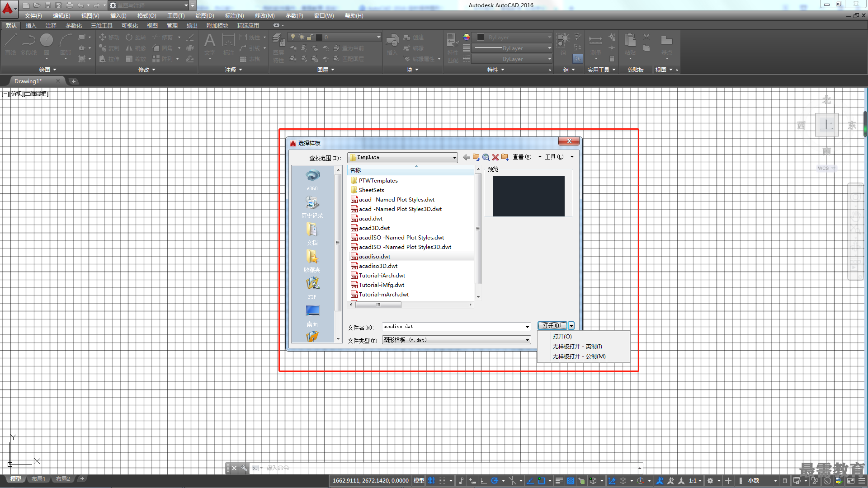The height and width of the screenshot is (488, 868).
Task: Open 文档 (Documents) in the places list
Action: pos(312,234)
